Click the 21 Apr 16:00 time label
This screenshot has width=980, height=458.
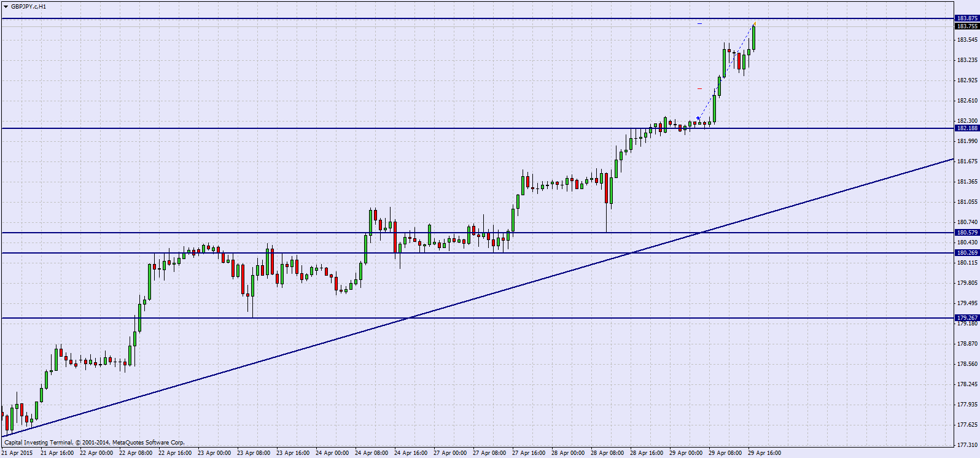(57, 453)
